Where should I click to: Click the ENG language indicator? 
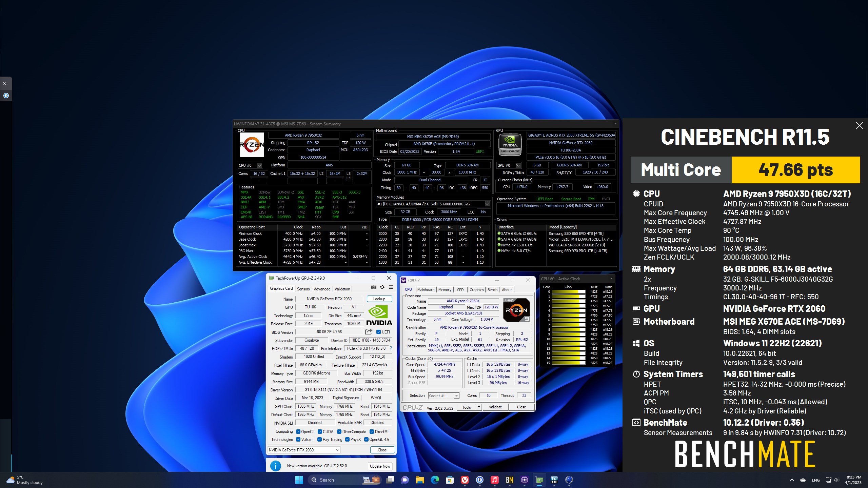816,480
